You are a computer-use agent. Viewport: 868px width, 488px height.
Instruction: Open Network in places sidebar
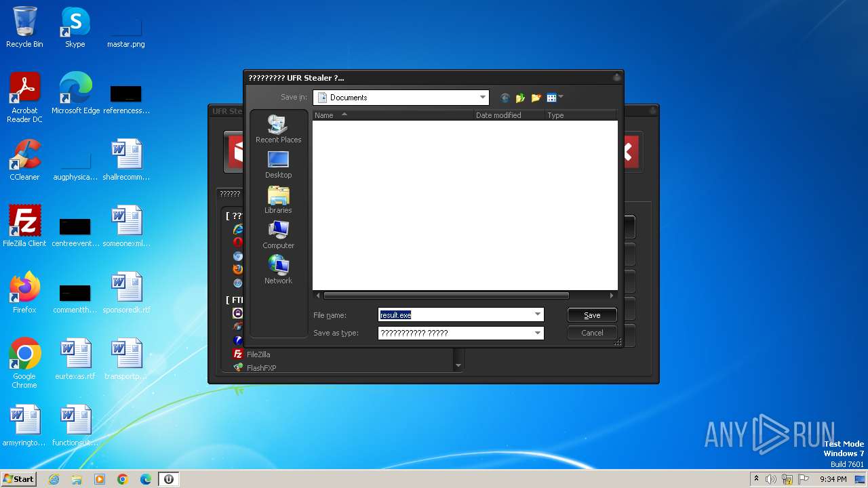[x=278, y=270]
